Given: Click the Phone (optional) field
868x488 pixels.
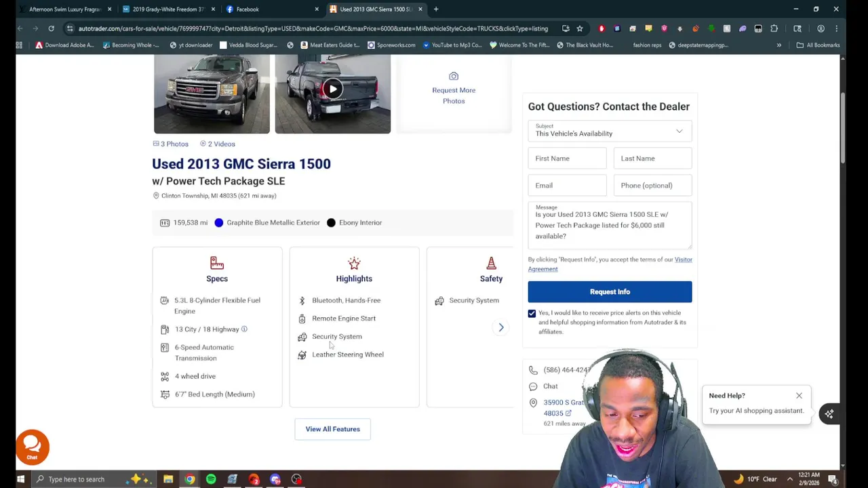Looking at the screenshot, I should 652,186.
